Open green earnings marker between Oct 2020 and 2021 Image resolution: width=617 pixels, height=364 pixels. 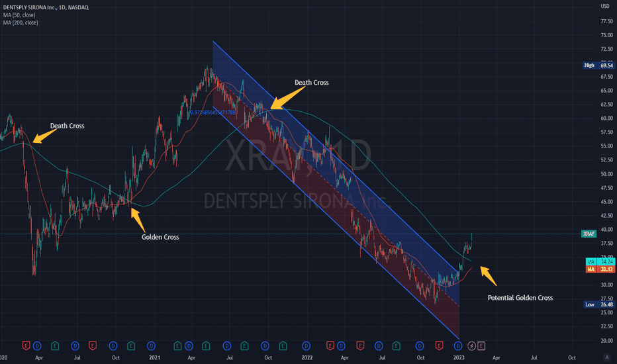pos(131,346)
